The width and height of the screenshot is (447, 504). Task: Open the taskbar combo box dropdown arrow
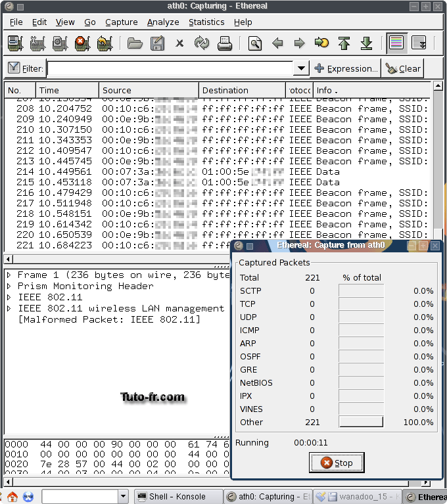tap(123, 497)
